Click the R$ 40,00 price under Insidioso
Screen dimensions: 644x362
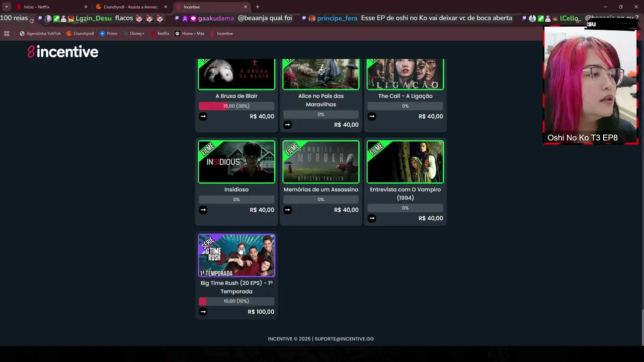pos(262,210)
